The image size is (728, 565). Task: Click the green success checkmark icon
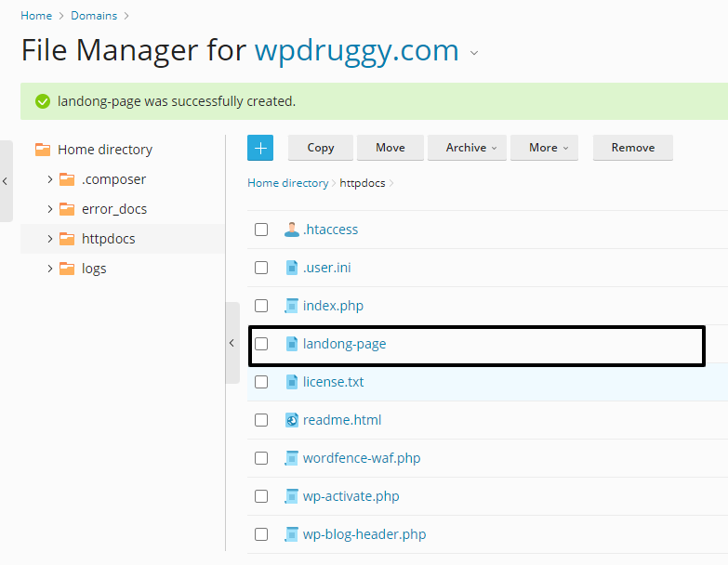pyautogui.click(x=43, y=101)
